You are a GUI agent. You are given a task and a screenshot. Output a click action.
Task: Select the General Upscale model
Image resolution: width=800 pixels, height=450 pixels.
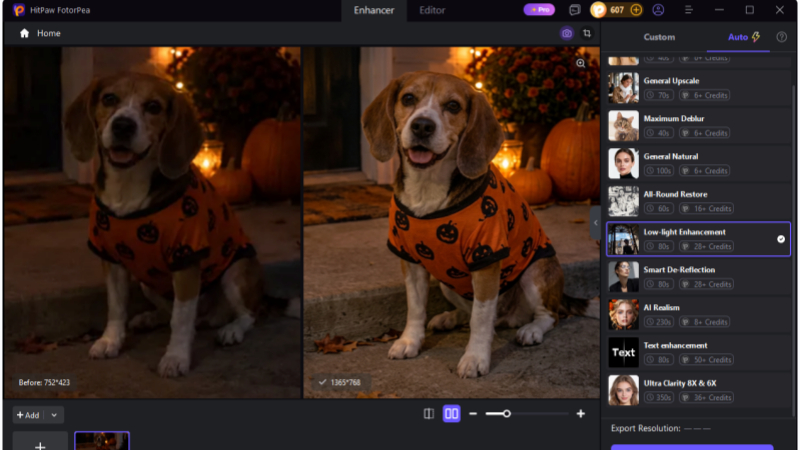point(698,88)
